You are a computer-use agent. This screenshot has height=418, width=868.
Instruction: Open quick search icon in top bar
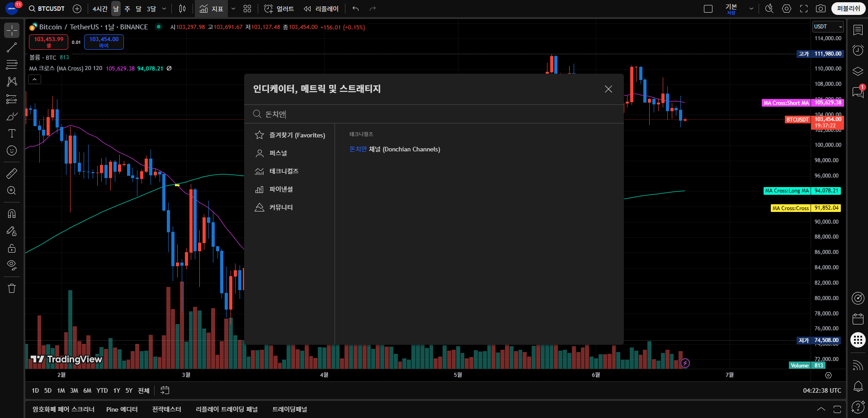point(769,9)
